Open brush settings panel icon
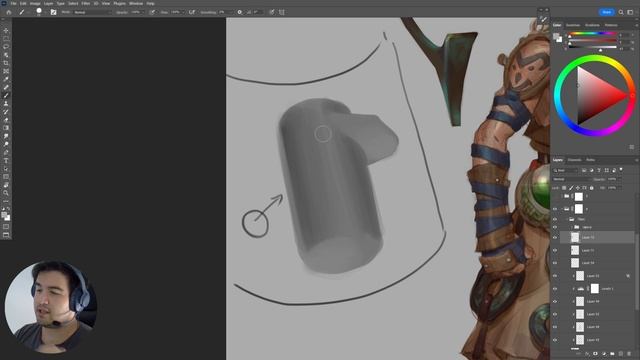The height and width of the screenshot is (360, 640). coord(53,12)
